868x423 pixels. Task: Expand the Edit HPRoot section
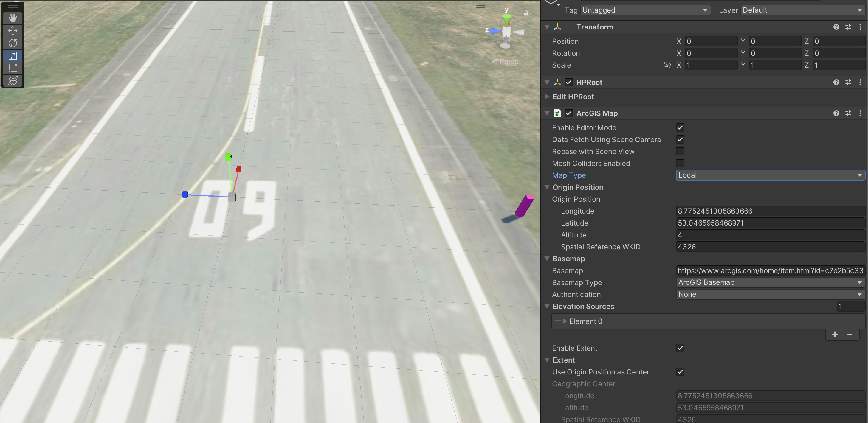(547, 97)
